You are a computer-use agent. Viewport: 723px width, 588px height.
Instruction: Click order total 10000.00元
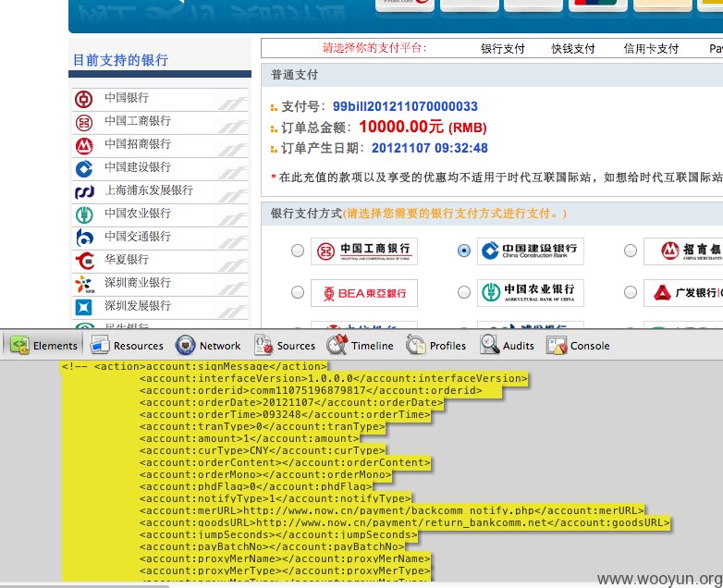[x=401, y=127]
